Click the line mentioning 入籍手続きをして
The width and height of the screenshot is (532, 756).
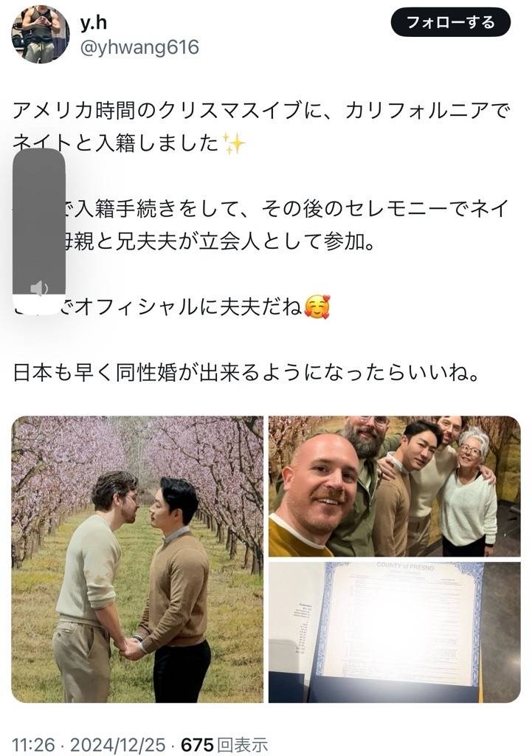[x=286, y=209]
